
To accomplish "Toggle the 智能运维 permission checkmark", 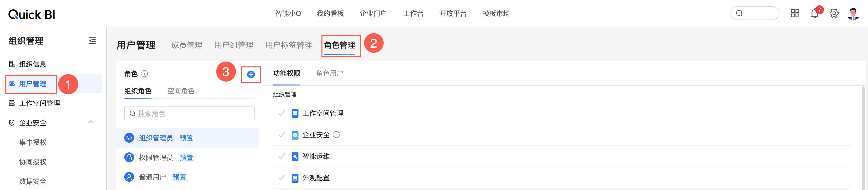I will tap(282, 156).
